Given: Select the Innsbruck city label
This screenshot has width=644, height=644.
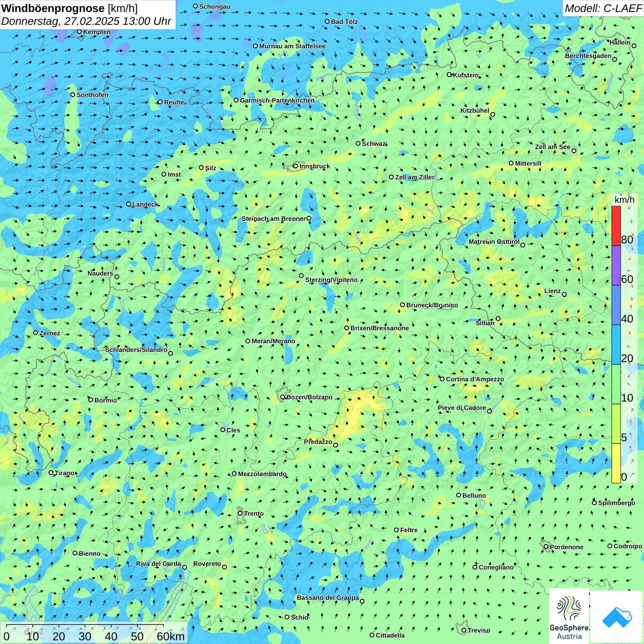Looking at the screenshot, I should pyautogui.click(x=315, y=166).
